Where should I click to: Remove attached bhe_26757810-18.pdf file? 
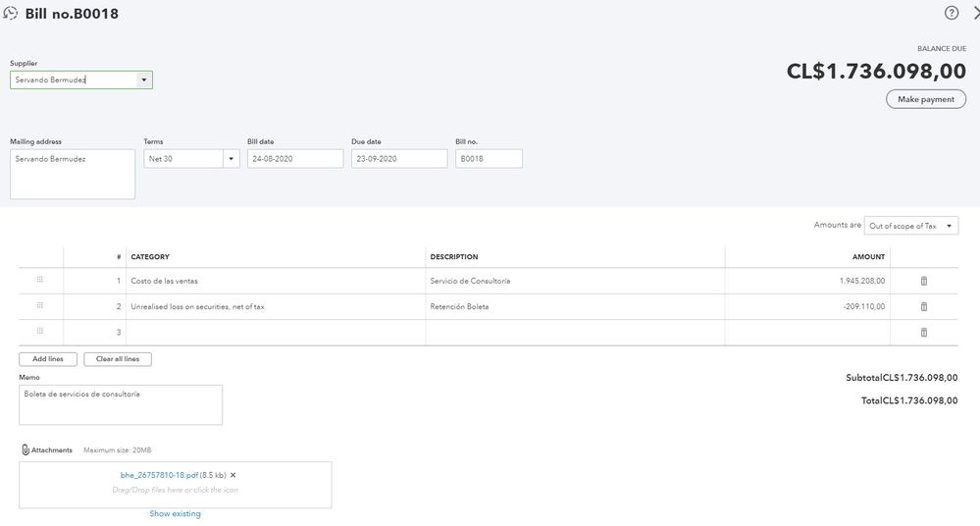click(x=233, y=475)
